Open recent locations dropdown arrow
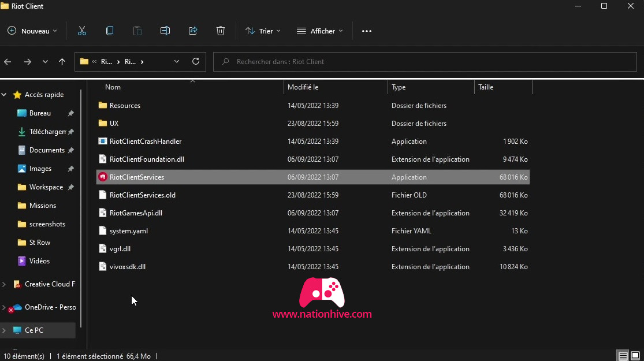Image resolution: width=644 pixels, height=361 pixels. (45, 62)
